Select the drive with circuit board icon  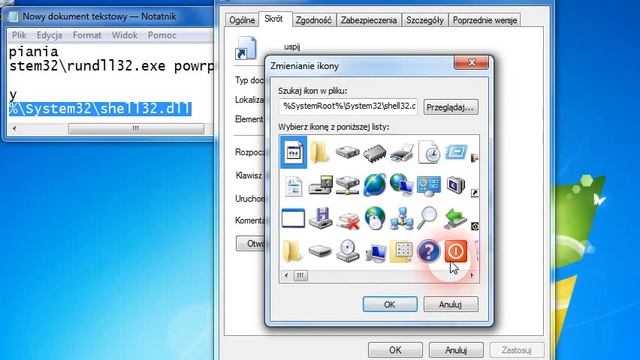(320, 186)
